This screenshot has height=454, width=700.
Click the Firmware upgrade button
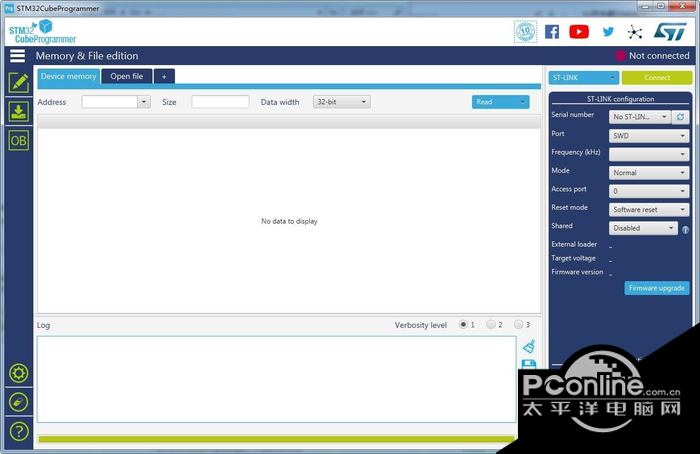point(657,288)
